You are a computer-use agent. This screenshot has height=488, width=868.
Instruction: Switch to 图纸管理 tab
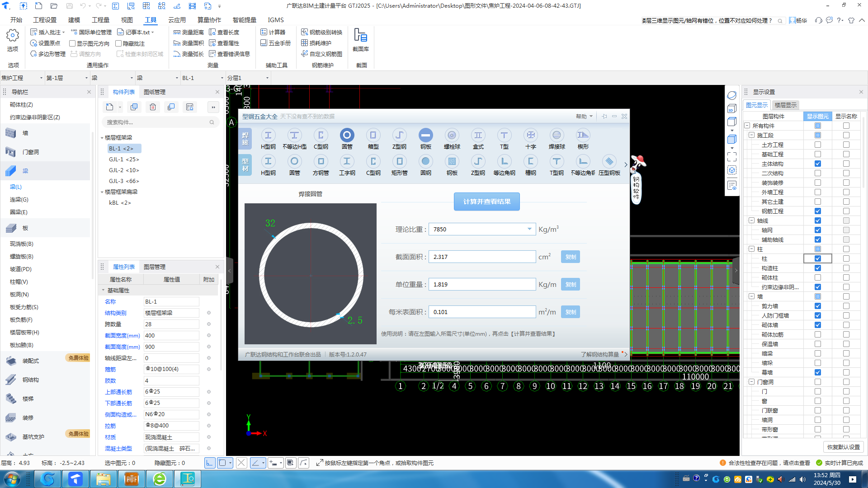pyautogui.click(x=154, y=92)
